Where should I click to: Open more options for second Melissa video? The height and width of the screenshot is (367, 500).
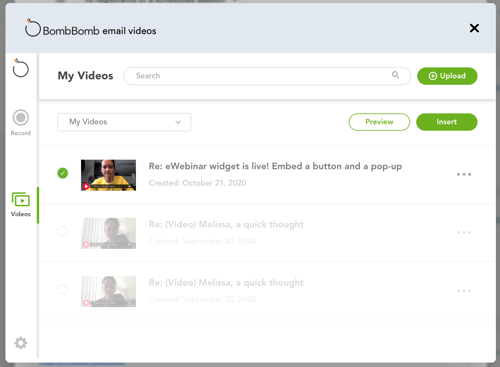click(464, 232)
